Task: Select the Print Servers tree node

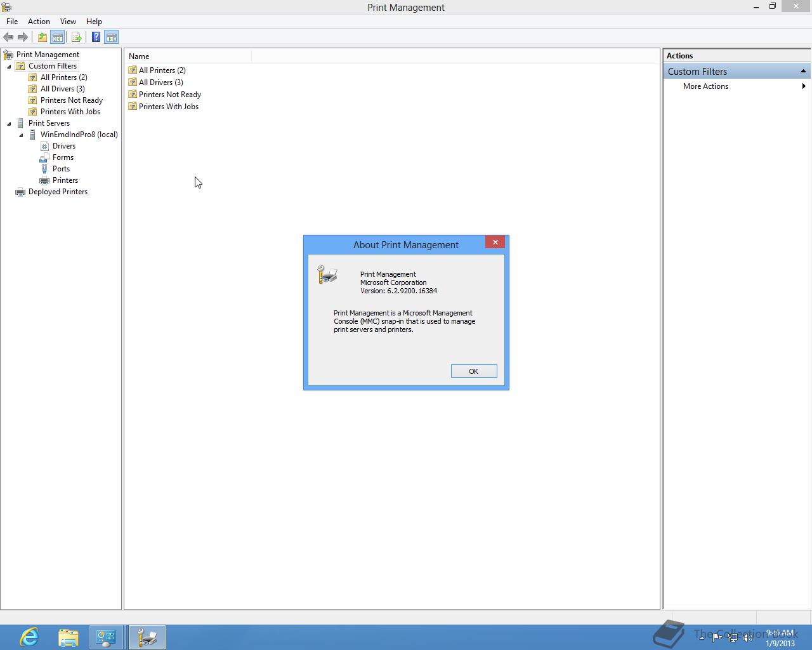Action: [49, 123]
